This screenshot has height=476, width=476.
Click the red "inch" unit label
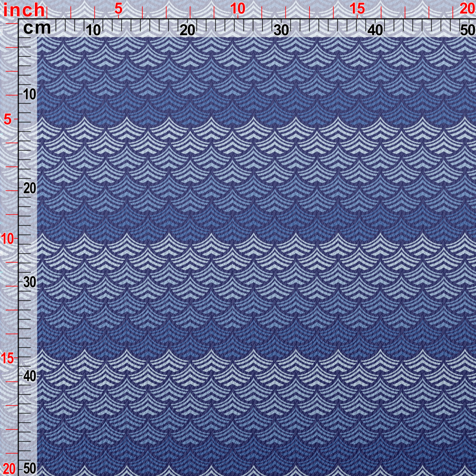click(23, 10)
